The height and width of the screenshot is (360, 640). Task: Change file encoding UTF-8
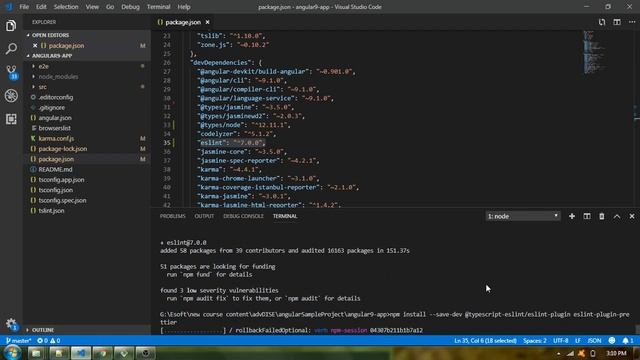(560, 341)
